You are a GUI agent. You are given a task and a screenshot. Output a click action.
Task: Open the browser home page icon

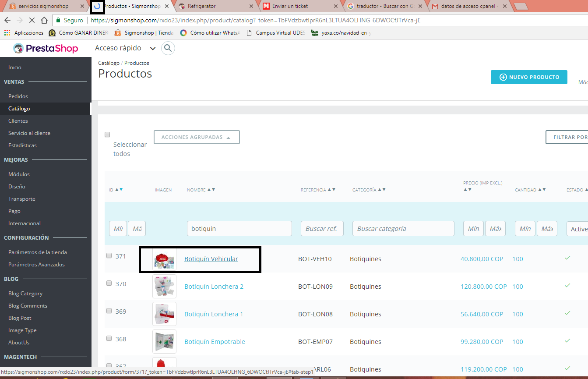(44, 20)
